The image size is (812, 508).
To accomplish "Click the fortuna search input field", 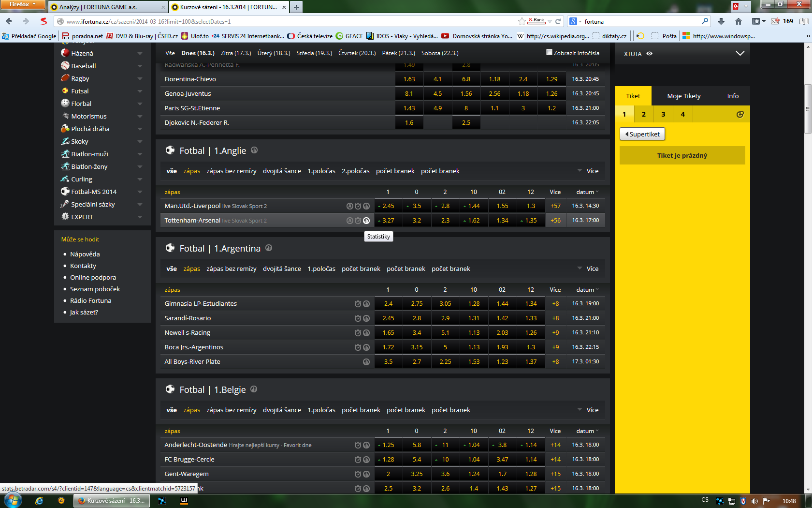I will 641,21.
